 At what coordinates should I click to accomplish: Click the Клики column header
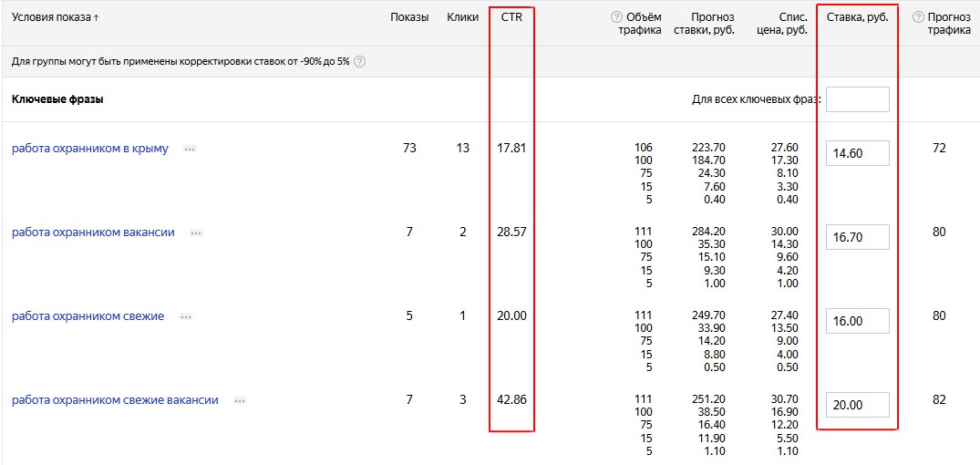pos(463,17)
